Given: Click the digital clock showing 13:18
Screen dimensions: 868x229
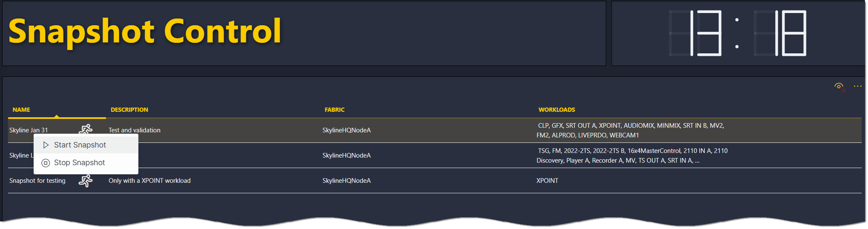Looking at the screenshot, I should pyautogui.click(x=738, y=33).
